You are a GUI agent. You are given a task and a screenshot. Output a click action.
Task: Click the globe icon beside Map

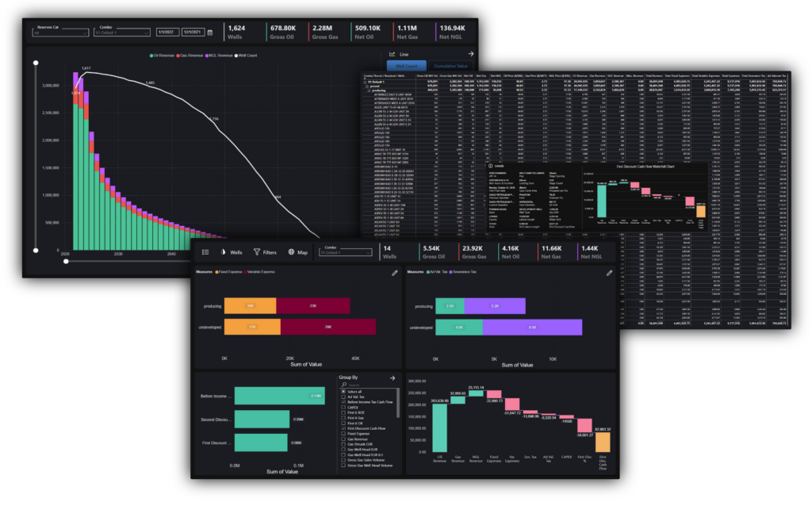[x=291, y=252]
